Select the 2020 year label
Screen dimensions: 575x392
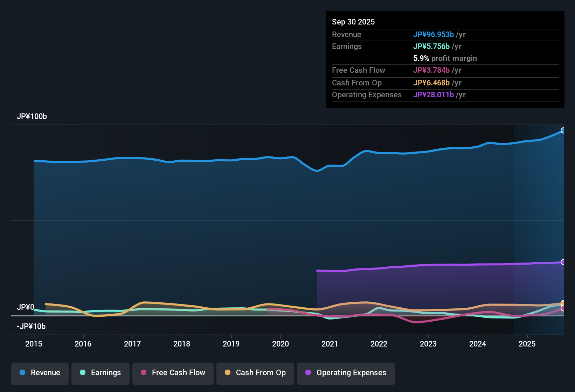(280, 344)
